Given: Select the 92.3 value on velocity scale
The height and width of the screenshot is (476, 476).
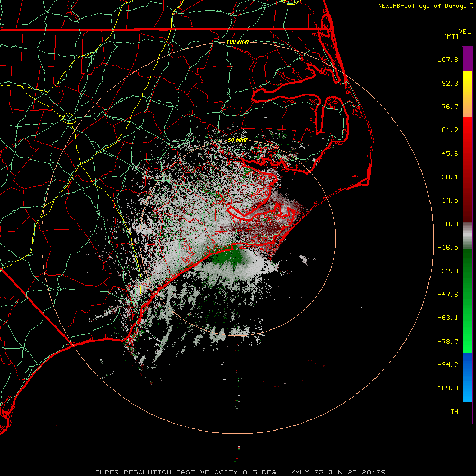Looking at the screenshot, I should coord(450,83).
